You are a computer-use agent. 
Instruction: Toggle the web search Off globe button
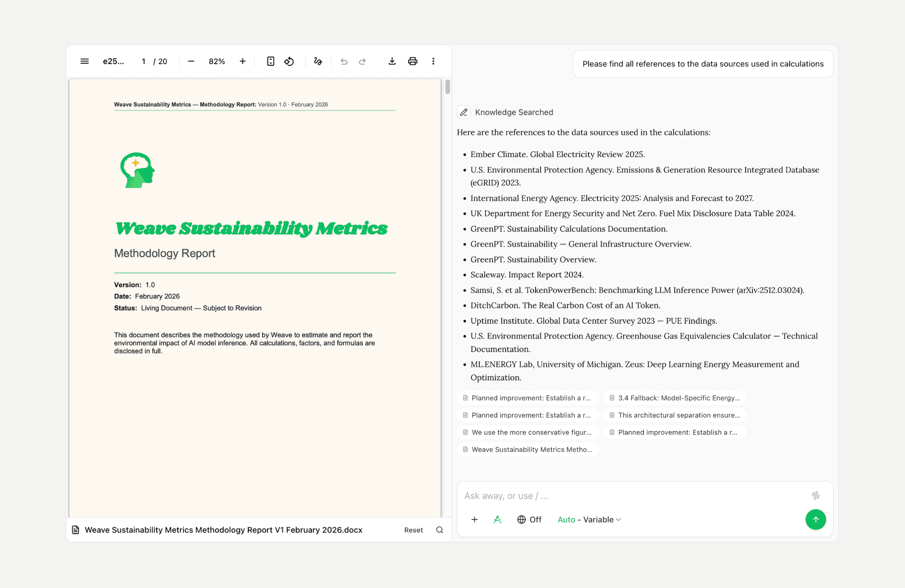coord(529,519)
